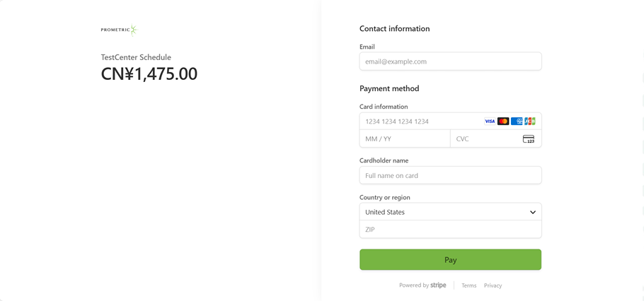Click the Mastercard logo icon
Screen dimensions: 644x301
click(503, 122)
